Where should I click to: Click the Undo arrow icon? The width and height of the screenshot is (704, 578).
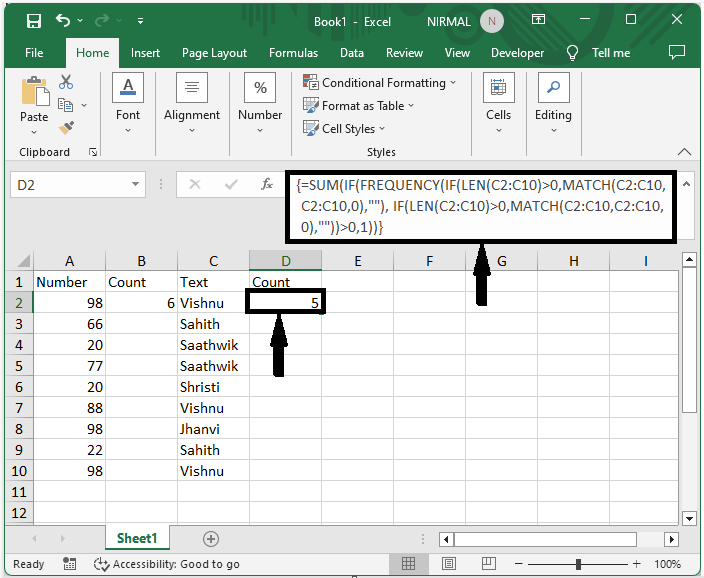point(63,20)
